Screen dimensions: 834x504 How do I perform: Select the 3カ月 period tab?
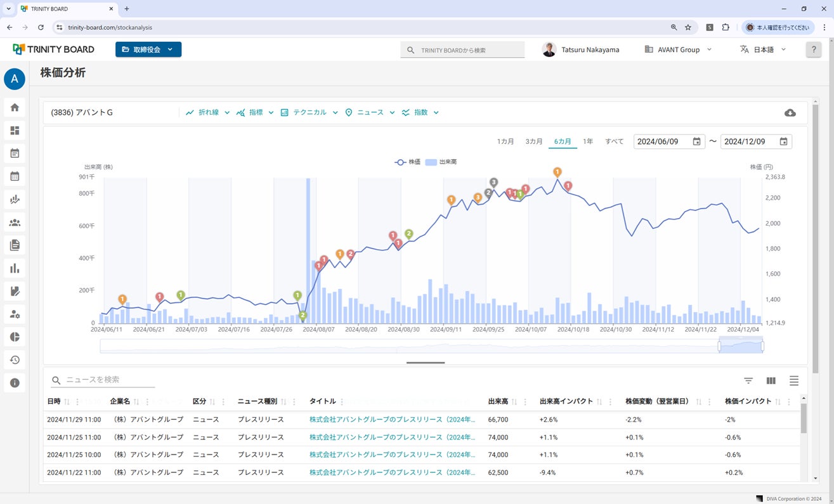coord(534,141)
